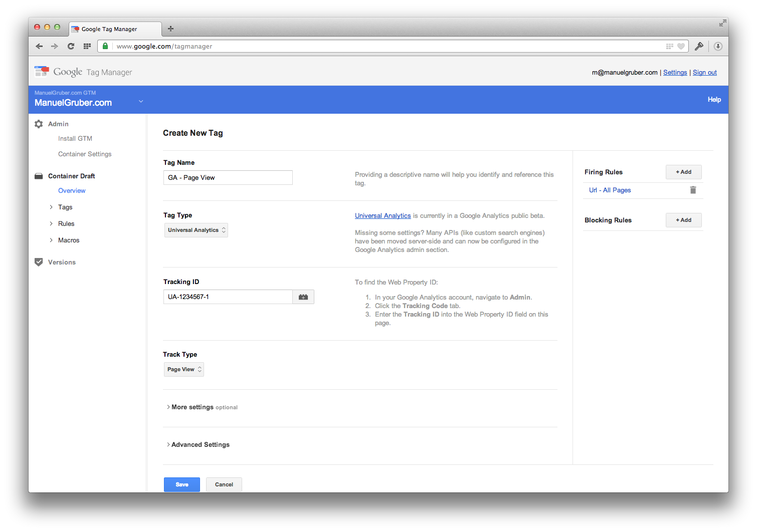
Task: Open Container Settings in the sidebar
Action: [85, 154]
